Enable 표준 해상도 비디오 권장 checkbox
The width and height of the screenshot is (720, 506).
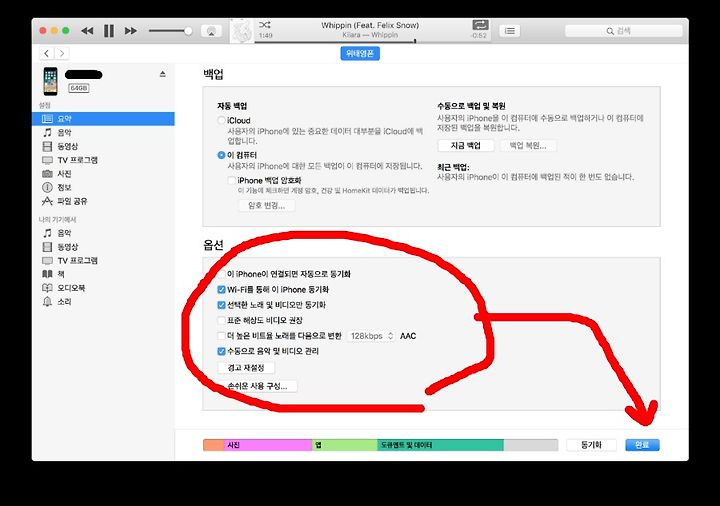(x=221, y=320)
